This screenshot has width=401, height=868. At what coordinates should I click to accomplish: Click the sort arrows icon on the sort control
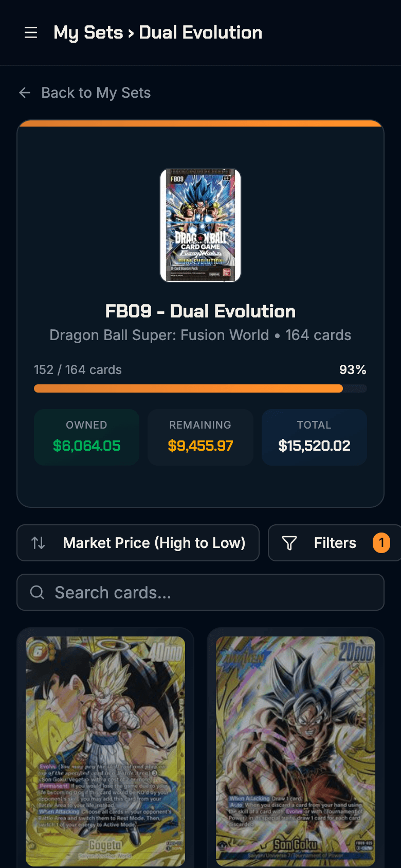tap(38, 542)
